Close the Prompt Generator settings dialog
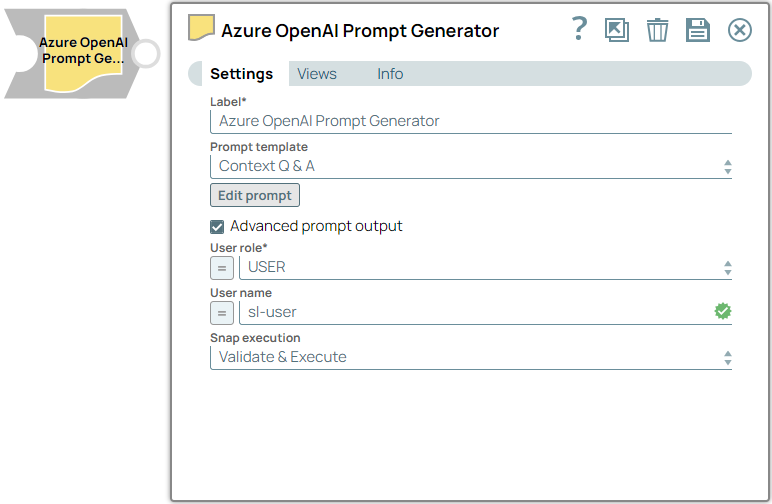Viewport: 772px width, 504px height. click(740, 30)
